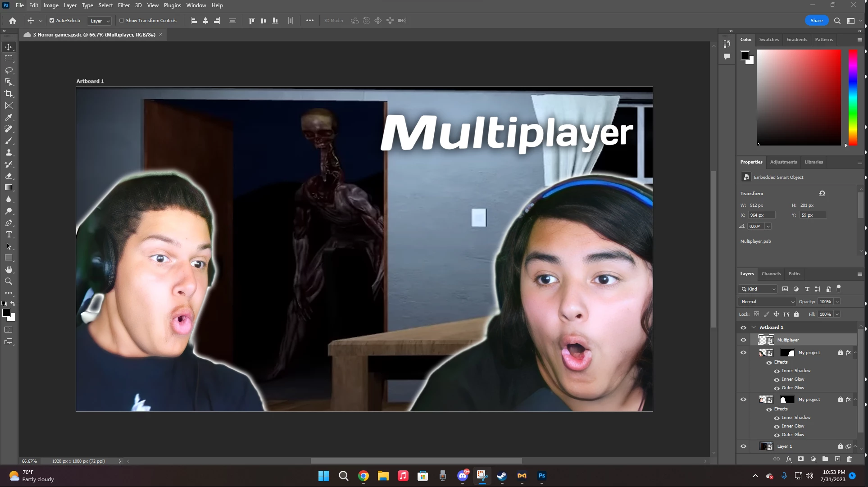The image size is (868, 487).
Task: Select the Zoom tool in toolbar
Action: coord(9,282)
